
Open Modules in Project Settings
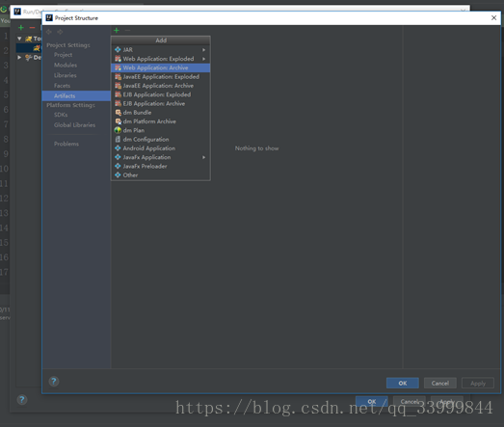[x=66, y=65]
